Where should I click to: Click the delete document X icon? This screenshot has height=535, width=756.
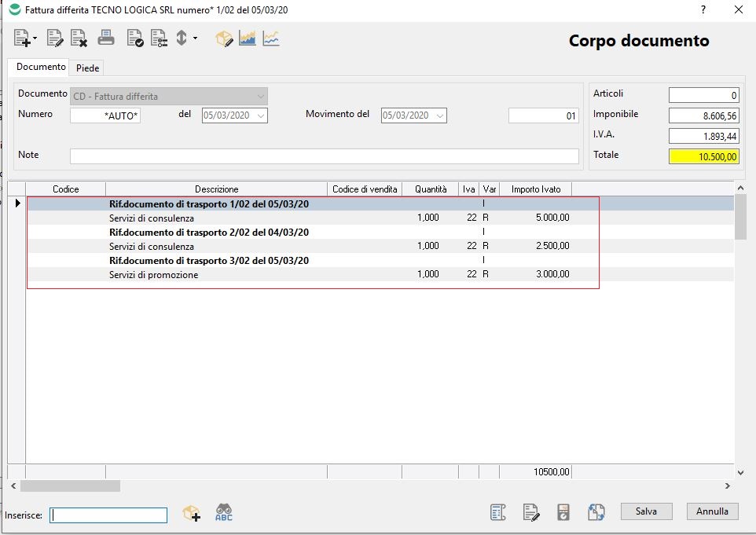click(x=79, y=38)
